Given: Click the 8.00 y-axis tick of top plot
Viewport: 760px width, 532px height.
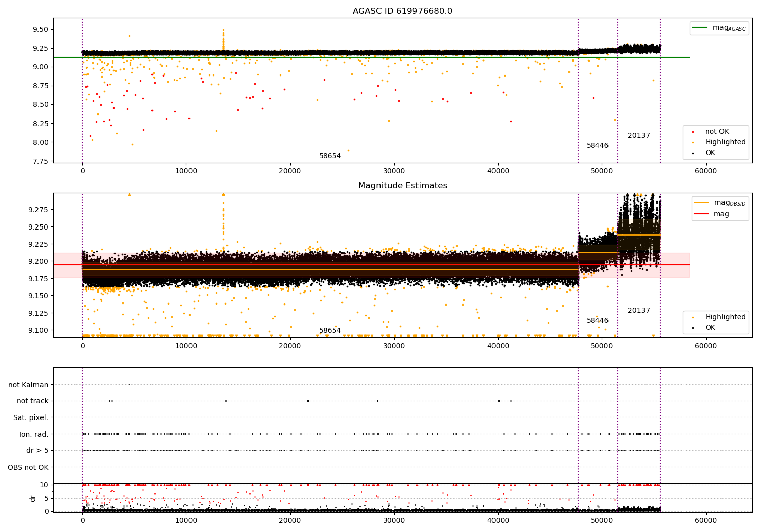Looking at the screenshot, I should (40, 142).
